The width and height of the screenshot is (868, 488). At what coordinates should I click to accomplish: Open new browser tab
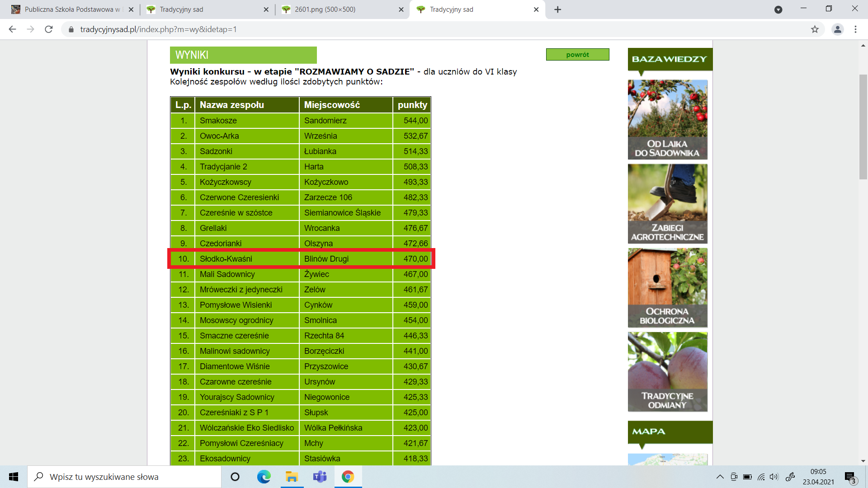coord(557,9)
